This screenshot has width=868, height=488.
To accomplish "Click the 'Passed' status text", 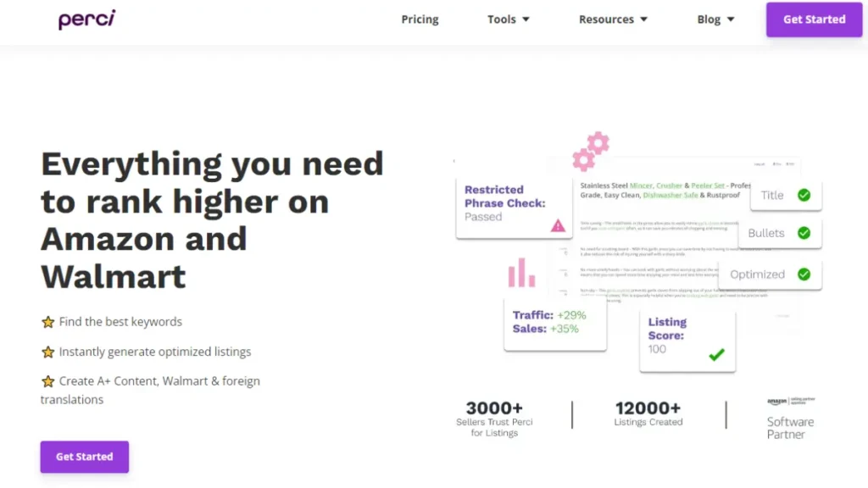I will 482,217.
